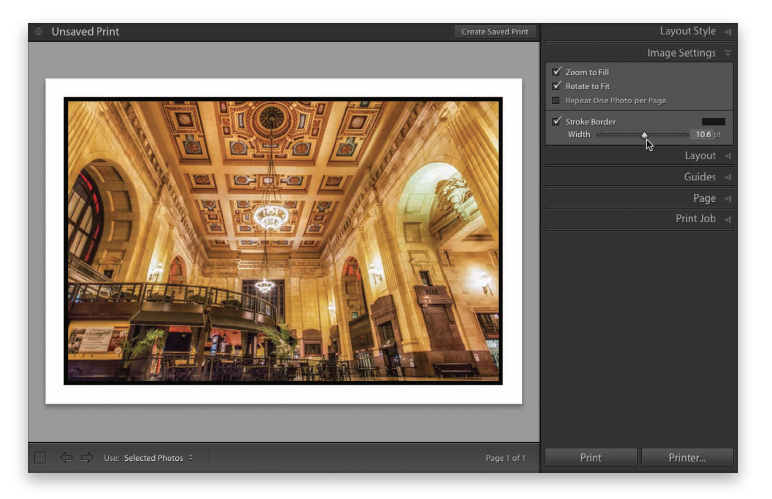Click the Print Job panel triangle icon
This screenshot has height=499, width=772.
coord(727,219)
